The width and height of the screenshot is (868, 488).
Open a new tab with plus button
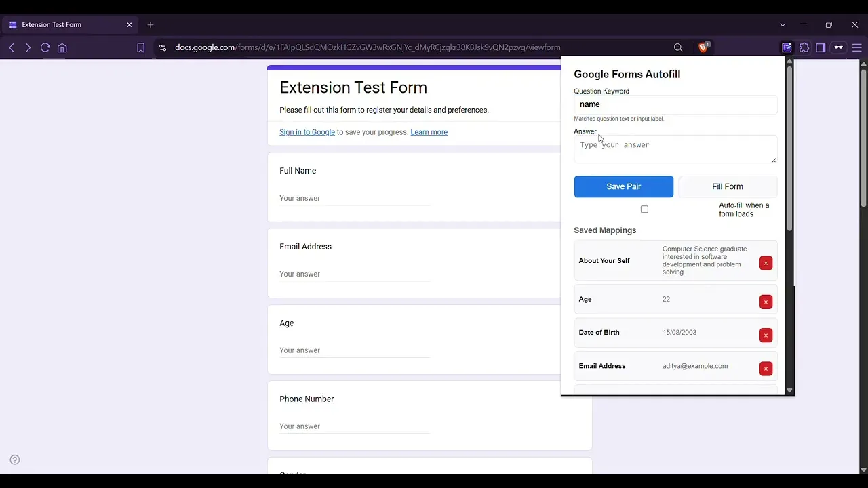[x=151, y=24]
